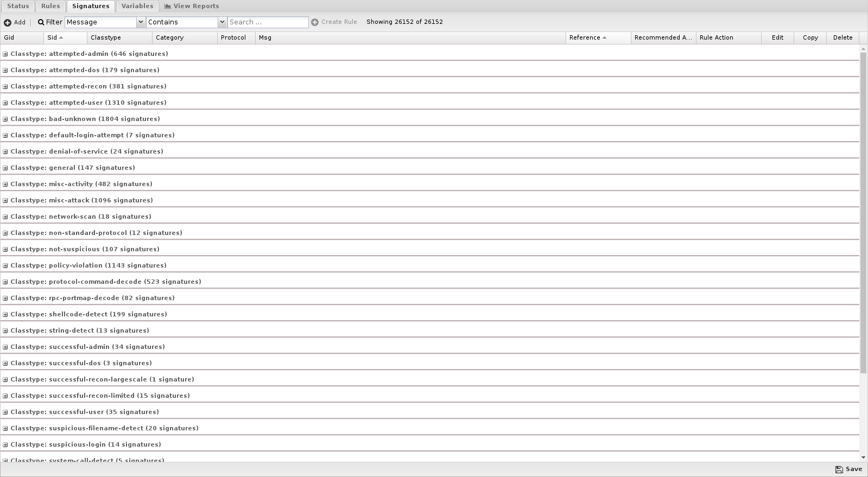868x477 pixels.
Task: Expand Classtype general group
Action: point(5,168)
